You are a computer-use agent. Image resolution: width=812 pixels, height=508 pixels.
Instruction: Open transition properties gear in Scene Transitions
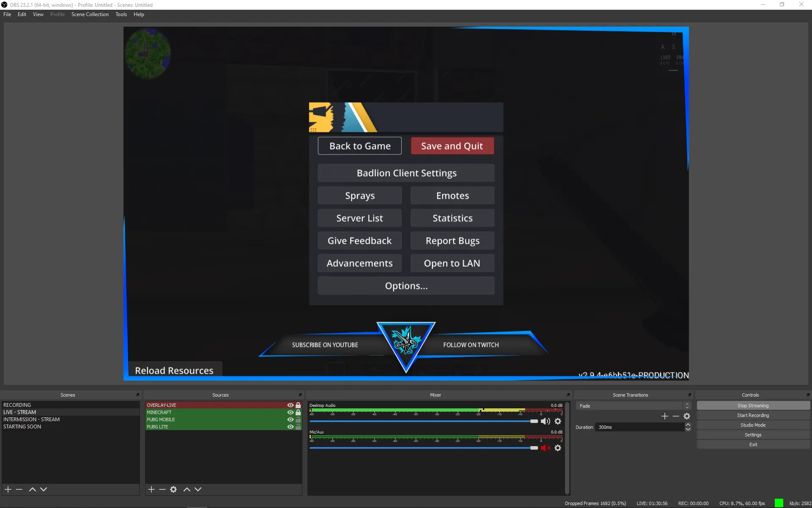tap(687, 416)
